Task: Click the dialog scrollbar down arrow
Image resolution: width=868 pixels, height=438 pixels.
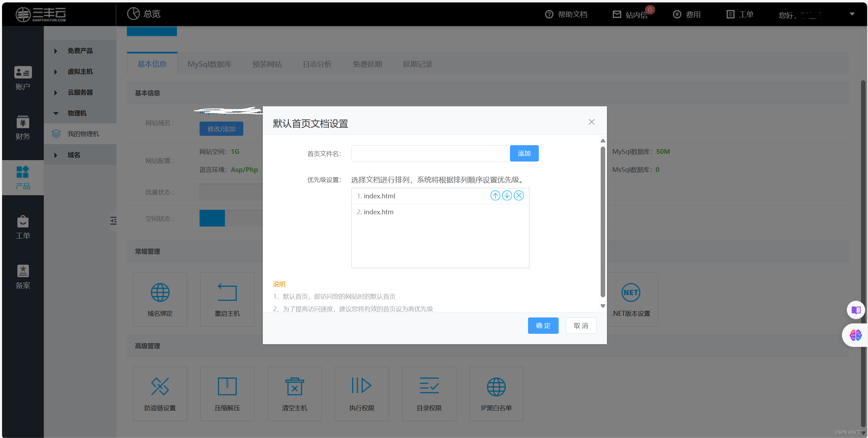Action: (x=603, y=306)
